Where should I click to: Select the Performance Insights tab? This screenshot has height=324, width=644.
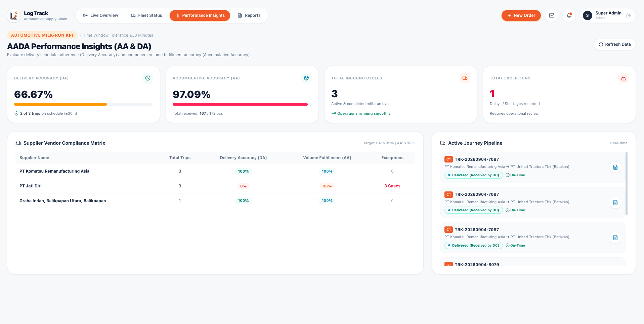click(200, 15)
